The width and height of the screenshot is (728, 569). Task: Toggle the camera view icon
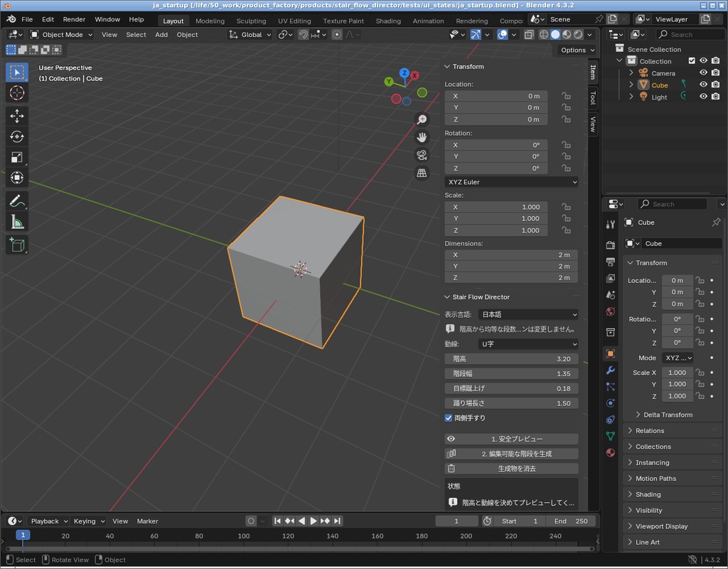422,155
